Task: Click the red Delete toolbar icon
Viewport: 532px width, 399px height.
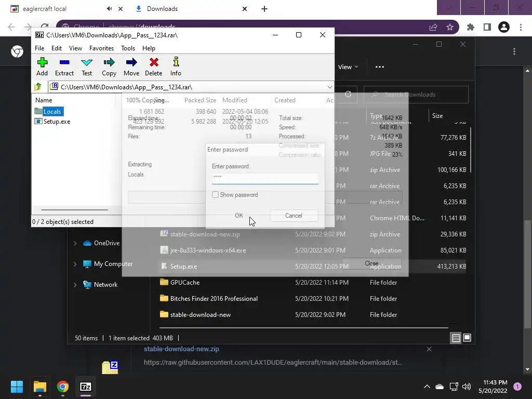Action: pos(154,62)
